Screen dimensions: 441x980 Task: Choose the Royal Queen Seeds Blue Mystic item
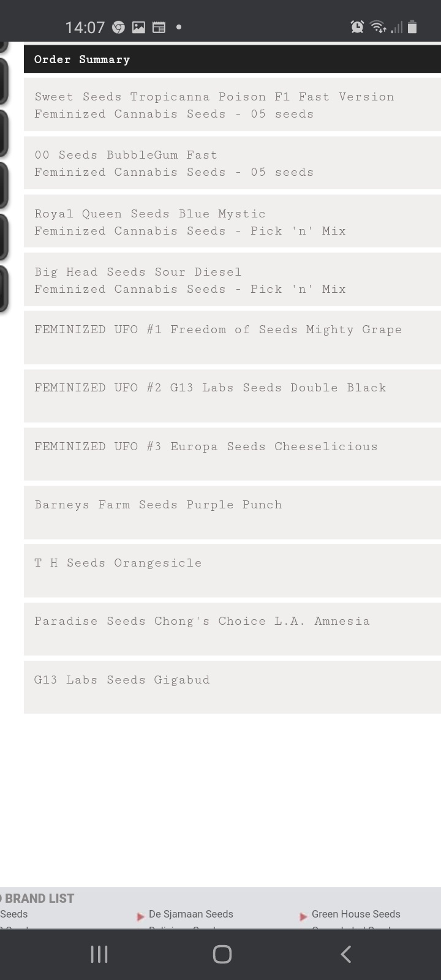(x=232, y=222)
